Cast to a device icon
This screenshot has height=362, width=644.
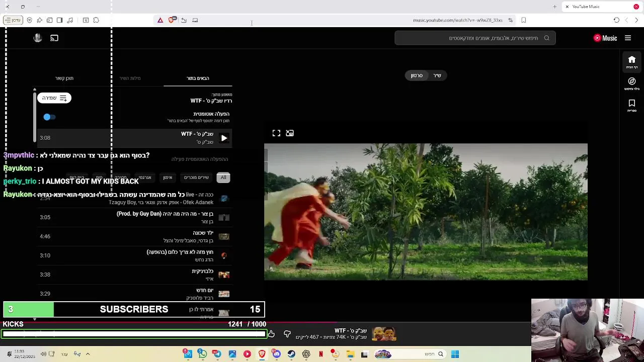[x=54, y=38]
